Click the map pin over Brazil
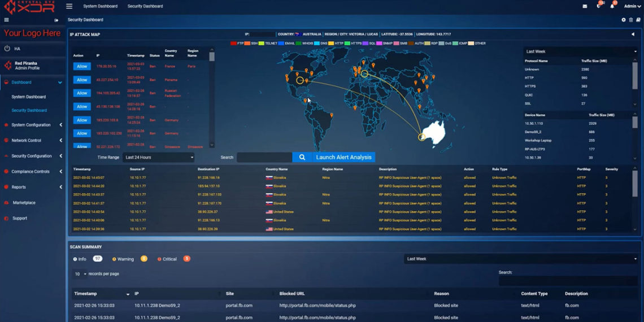 [x=332, y=115]
